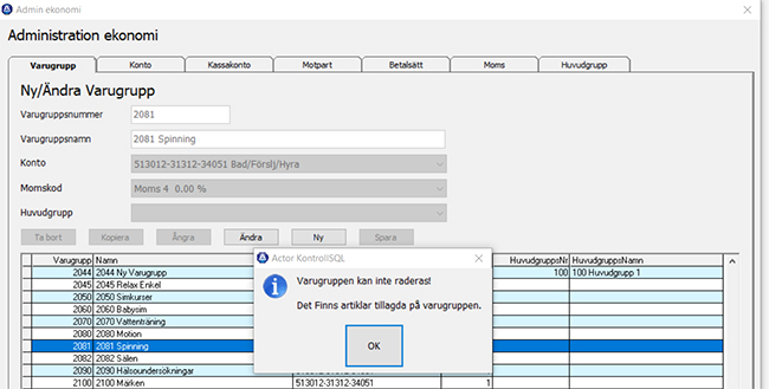Click the HuvudgruppsNr column header

[x=531, y=260]
